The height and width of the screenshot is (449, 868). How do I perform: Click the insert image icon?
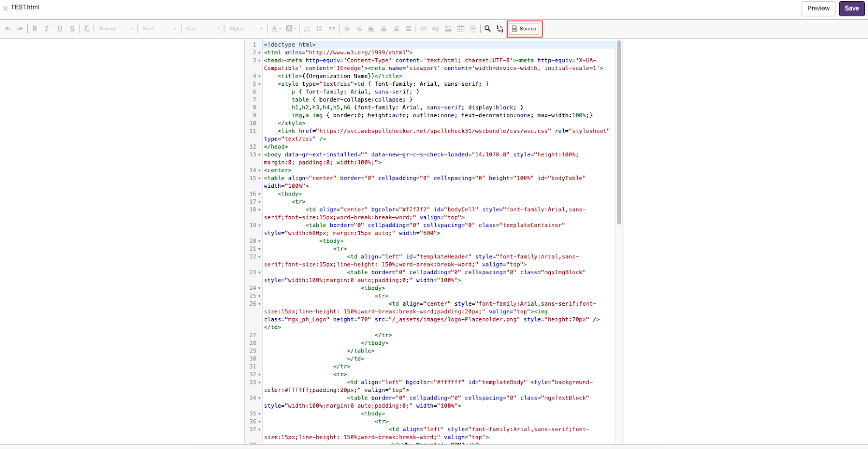click(x=448, y=29)
